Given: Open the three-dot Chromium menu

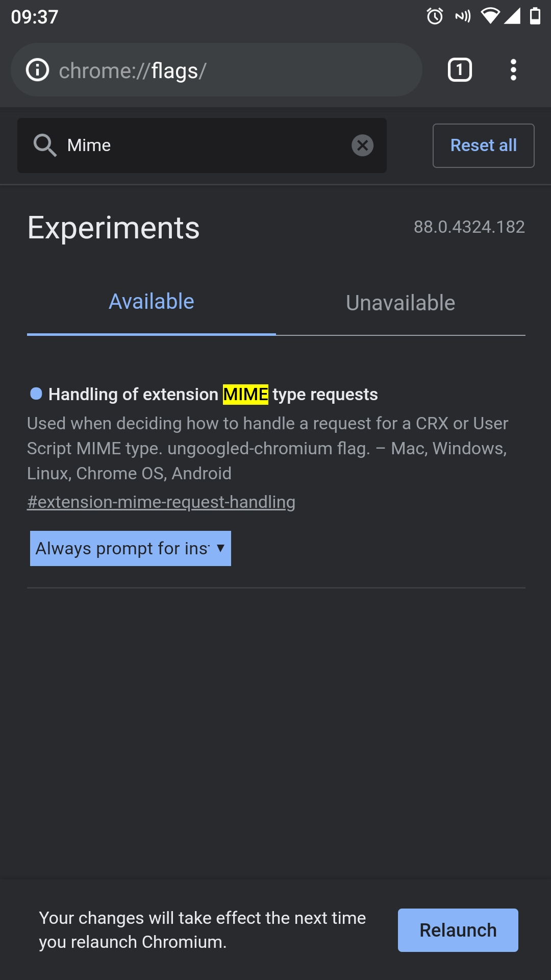Looking at the screenshot, I should (x=513, y=70).
